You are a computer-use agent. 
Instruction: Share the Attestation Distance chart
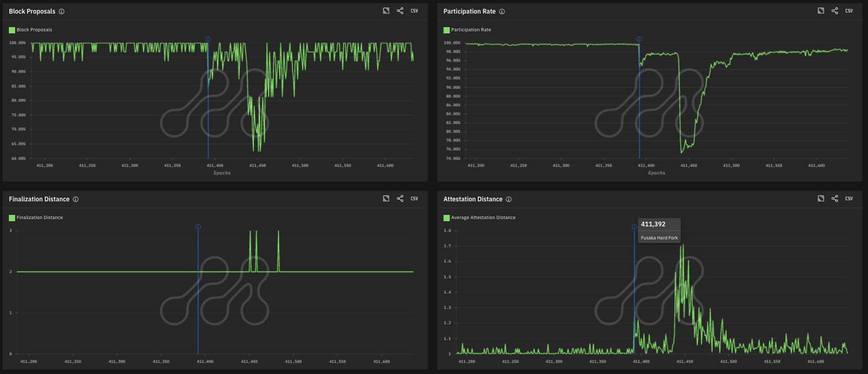[x=835, y=199]
